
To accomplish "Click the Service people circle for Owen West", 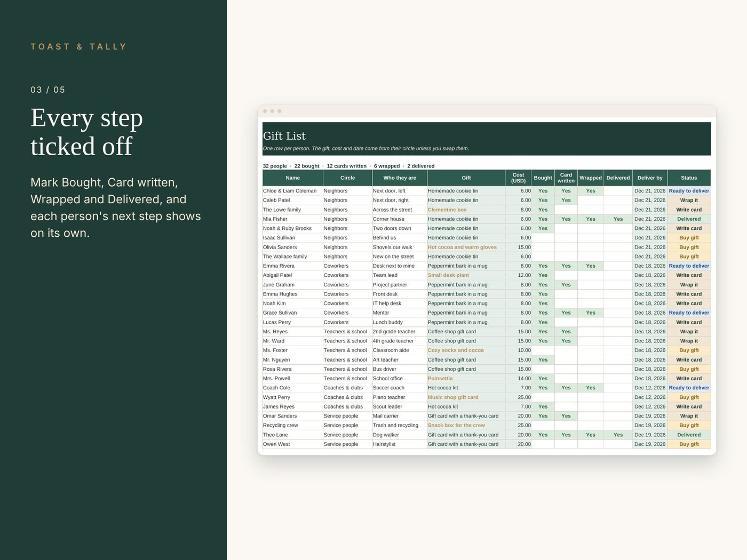I will [347, 444].
